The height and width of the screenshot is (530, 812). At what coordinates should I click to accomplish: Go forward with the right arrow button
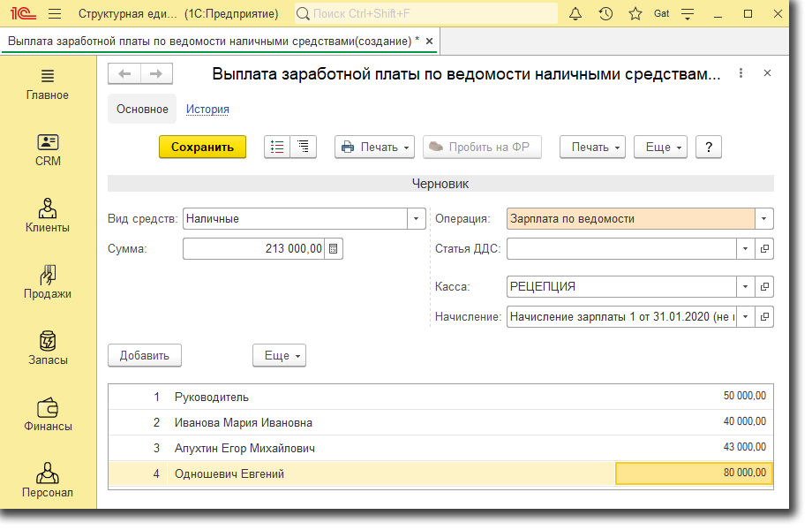click(156, 73)
